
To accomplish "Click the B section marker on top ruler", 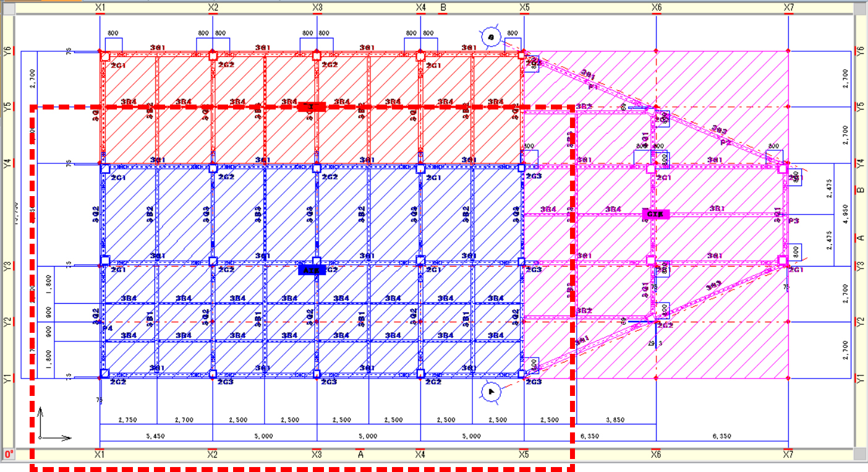I will [x=443, y=7].
